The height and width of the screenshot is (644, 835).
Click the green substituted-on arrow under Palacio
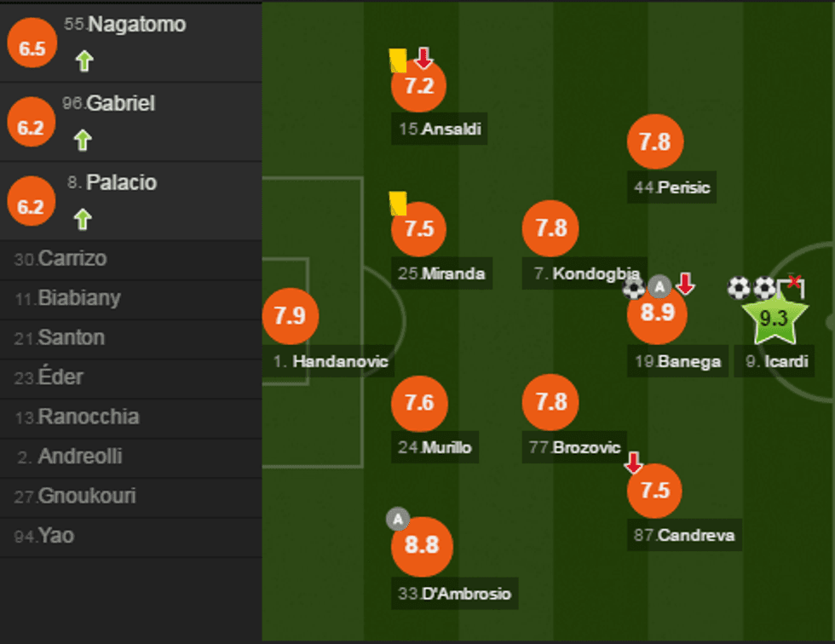[x=82, y=219]
